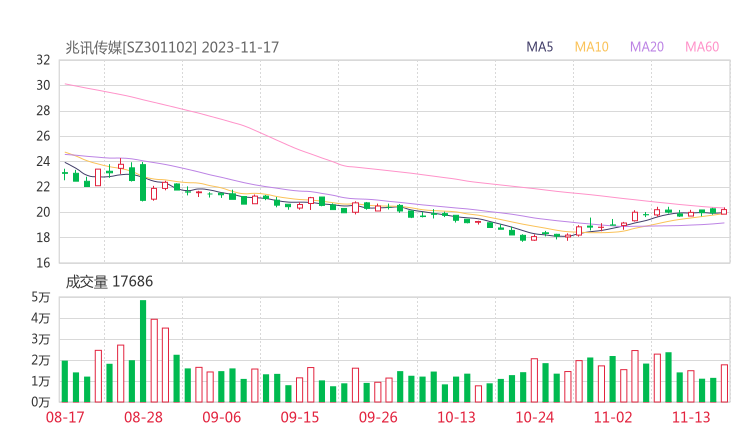The image size is (740, 440).
Task: Click the price axis value 18
Action: [x=43, y=237]
